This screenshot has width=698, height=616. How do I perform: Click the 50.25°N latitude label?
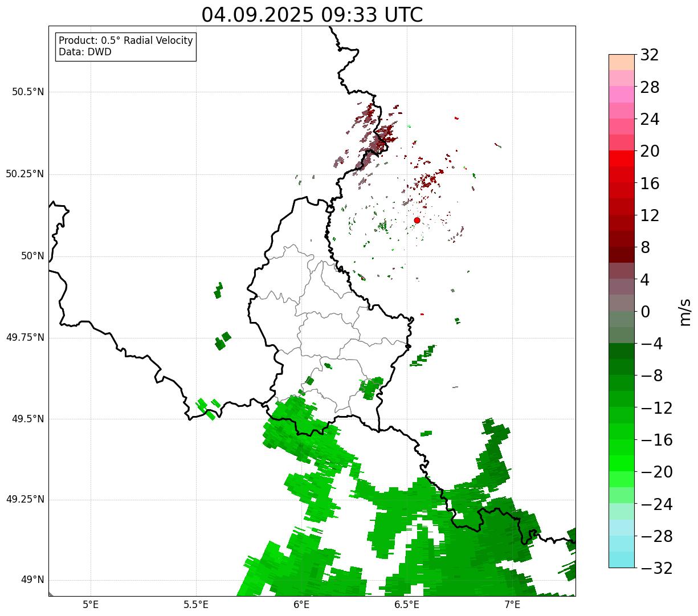pyautogui.click(x=25, y=174)
